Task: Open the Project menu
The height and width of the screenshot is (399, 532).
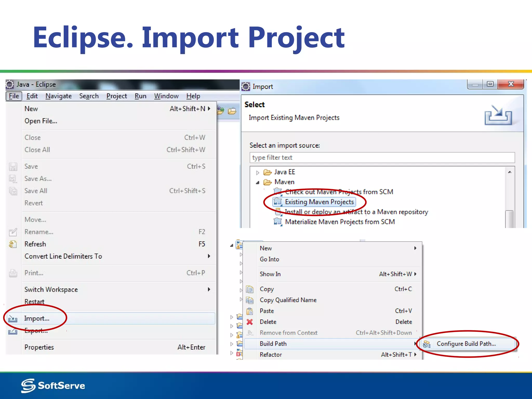Action: [117, 96]
